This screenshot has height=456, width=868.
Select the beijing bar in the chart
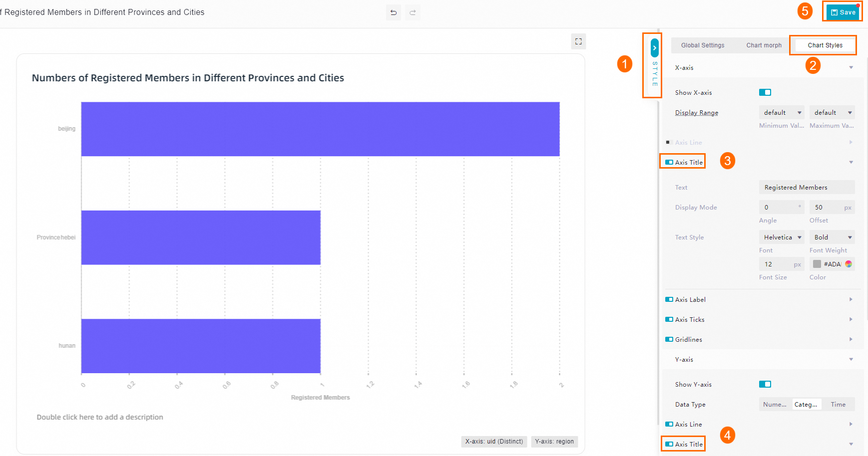tap(320, 129)
